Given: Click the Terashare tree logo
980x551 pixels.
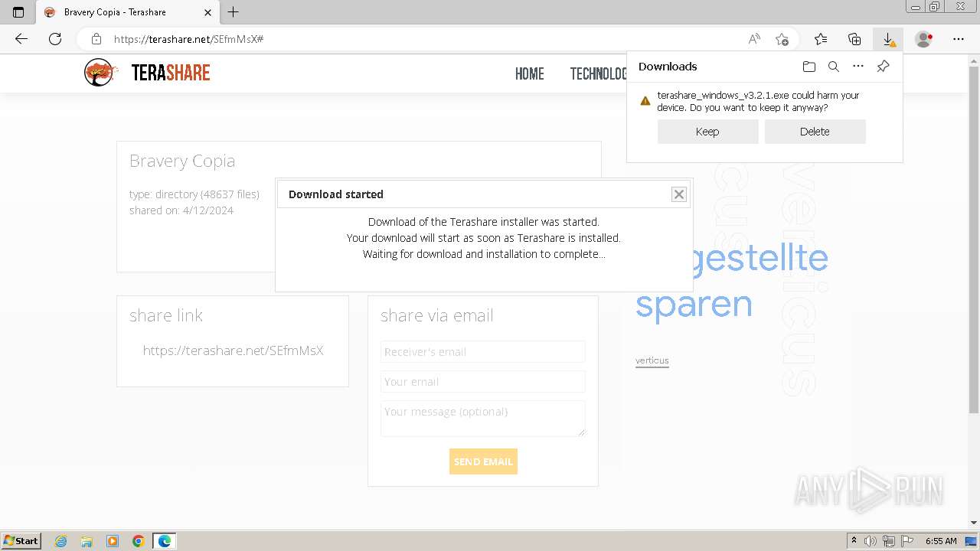Looking at the screenshot, I should point(100,73).
